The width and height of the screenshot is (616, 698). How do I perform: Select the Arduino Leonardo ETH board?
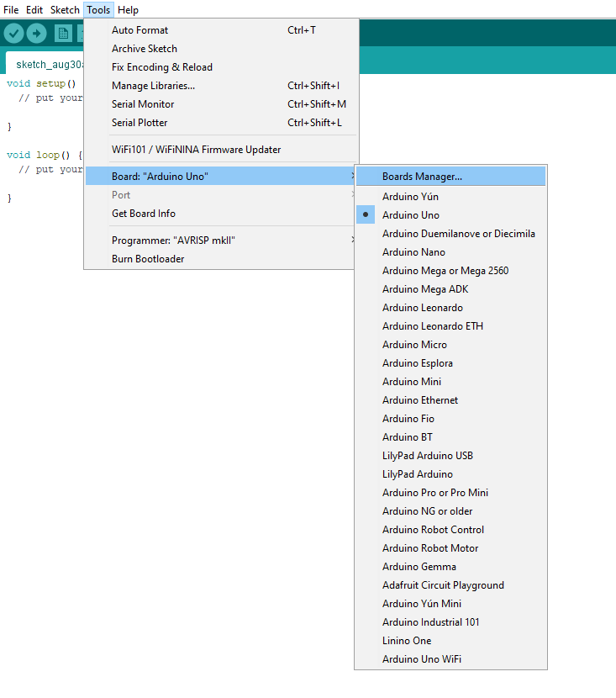[x=451, y=326]
